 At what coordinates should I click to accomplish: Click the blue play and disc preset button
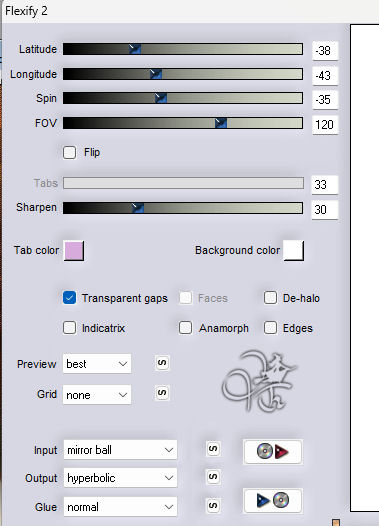click(273, 501)
